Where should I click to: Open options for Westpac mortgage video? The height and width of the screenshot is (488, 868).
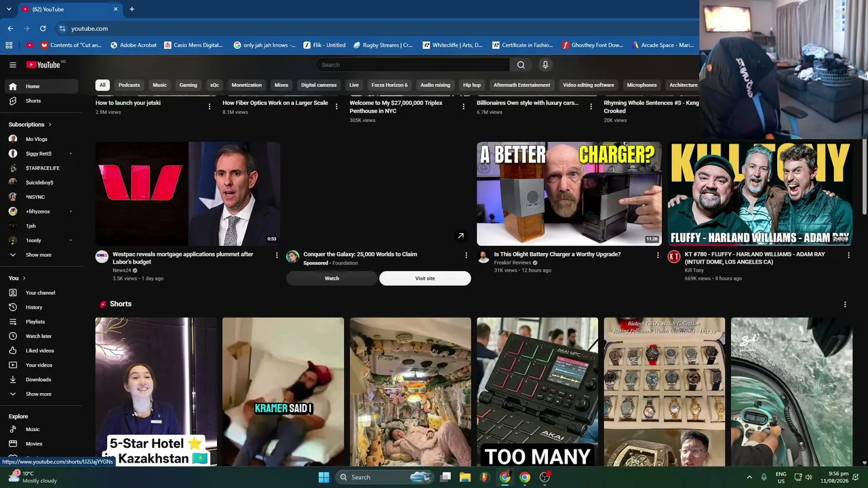(x=277, y=255)
